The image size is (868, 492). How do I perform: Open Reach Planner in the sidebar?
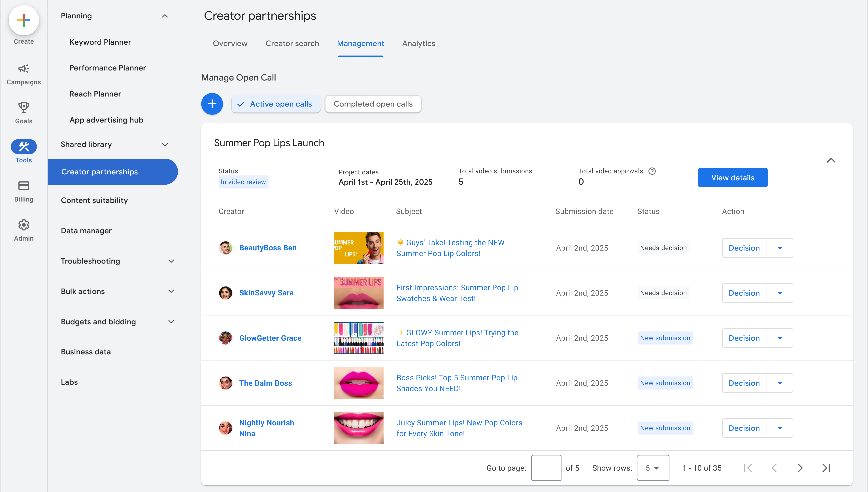pyautogui.click(x=95, y=94)
